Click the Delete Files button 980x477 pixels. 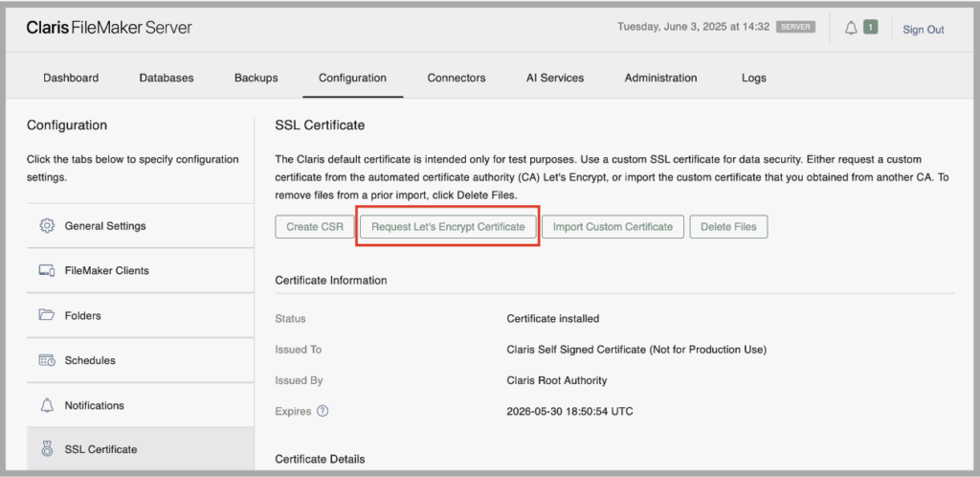pyautogui.click(x=728, y=227)
